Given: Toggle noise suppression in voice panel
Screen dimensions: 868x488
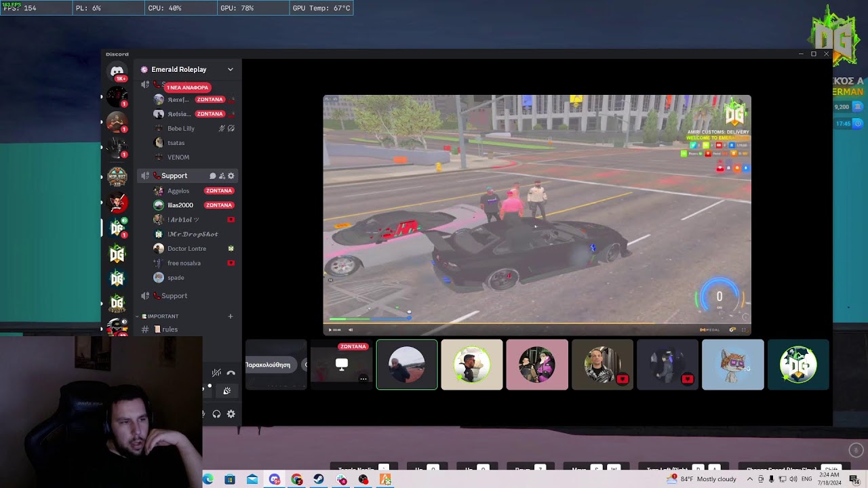Looking at the screenshot, I should click(x=216, y=373).
